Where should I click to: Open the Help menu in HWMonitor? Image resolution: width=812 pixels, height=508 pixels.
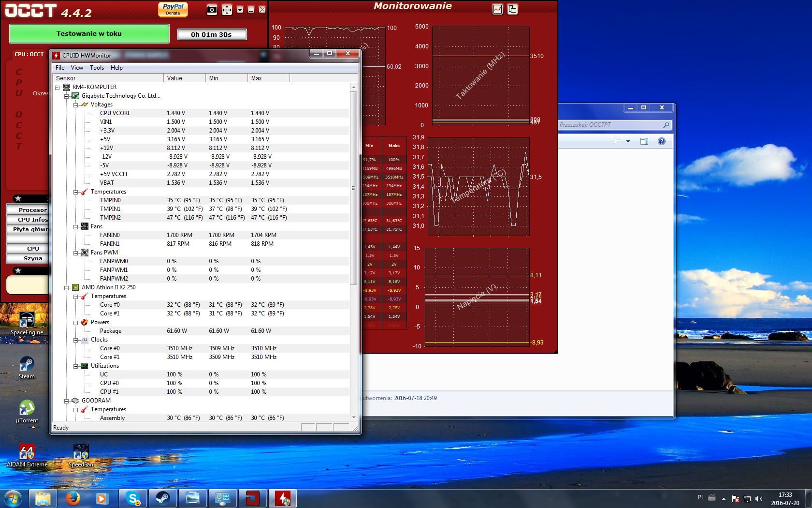point(116,68)
